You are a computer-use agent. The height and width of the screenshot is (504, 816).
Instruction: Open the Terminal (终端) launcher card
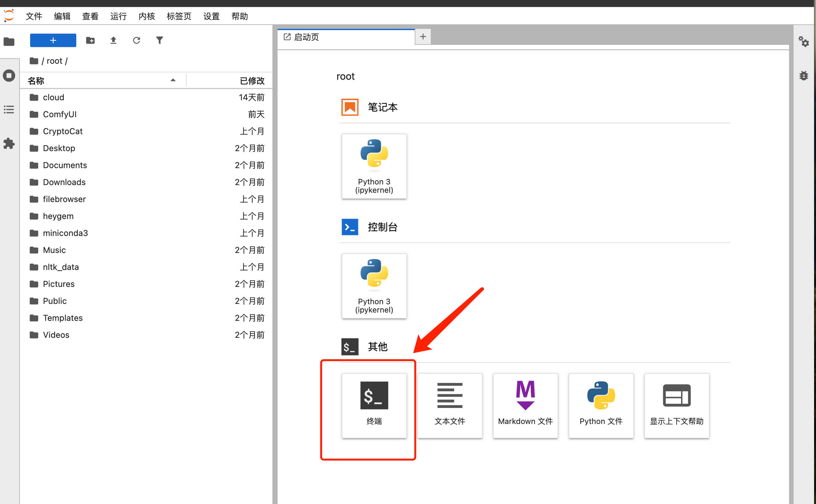coord(374,405)
